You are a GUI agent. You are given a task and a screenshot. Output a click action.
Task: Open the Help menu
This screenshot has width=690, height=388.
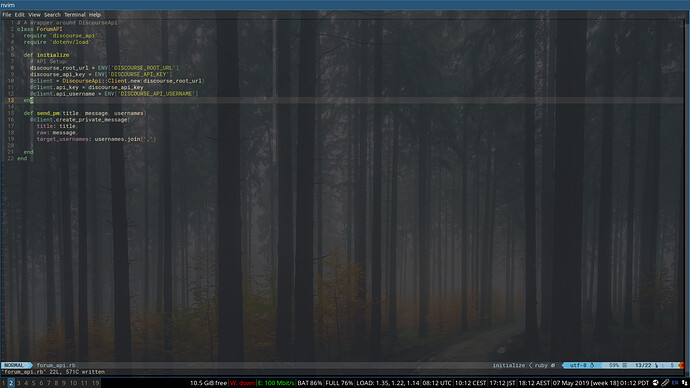[x=95, y=15]
